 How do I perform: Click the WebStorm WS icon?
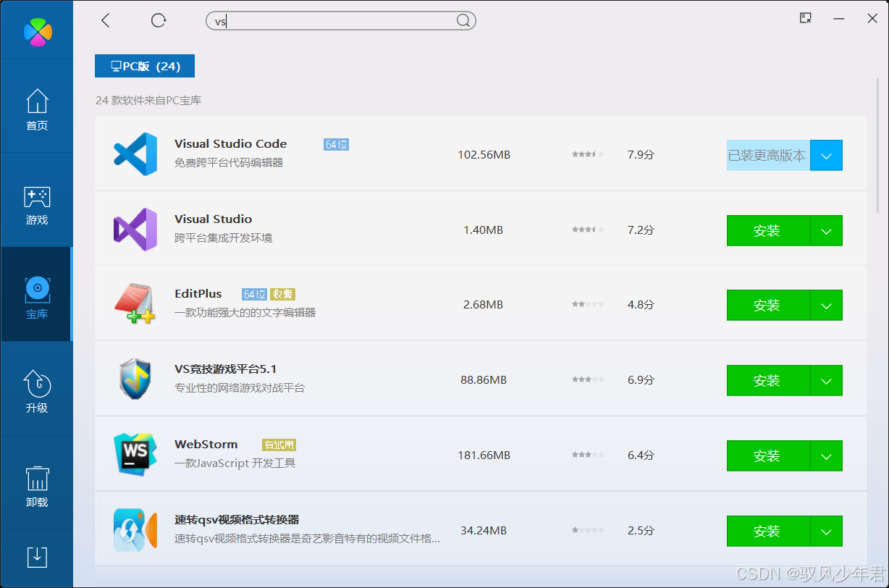click(x=135, y=455)
